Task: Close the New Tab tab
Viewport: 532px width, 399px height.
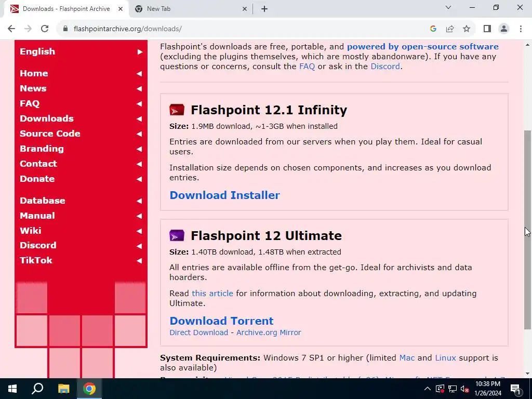Action: pyautogui.click(x=245, y=9)
